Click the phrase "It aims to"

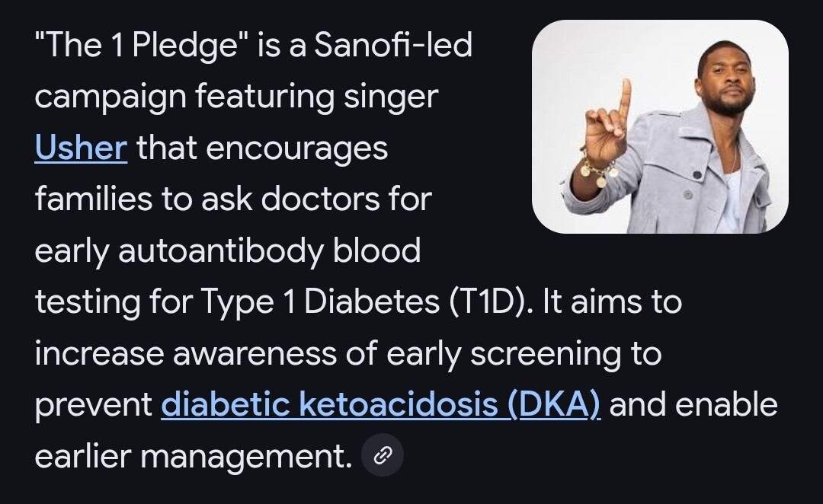coord(612,302)
